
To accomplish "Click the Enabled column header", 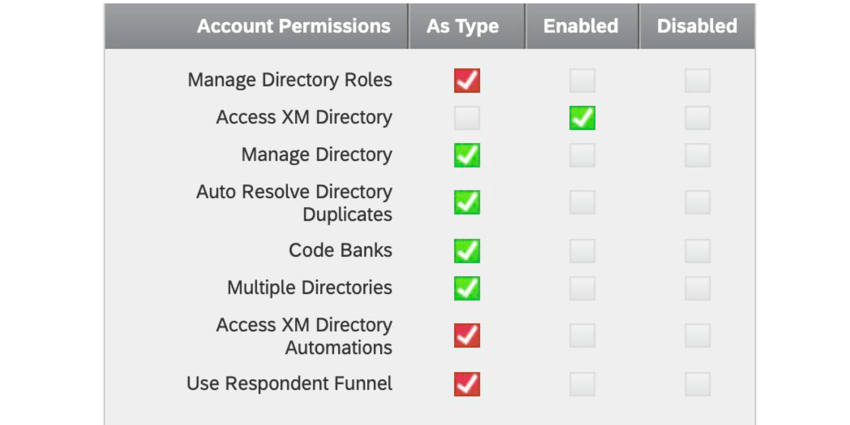I will [581, 26].
